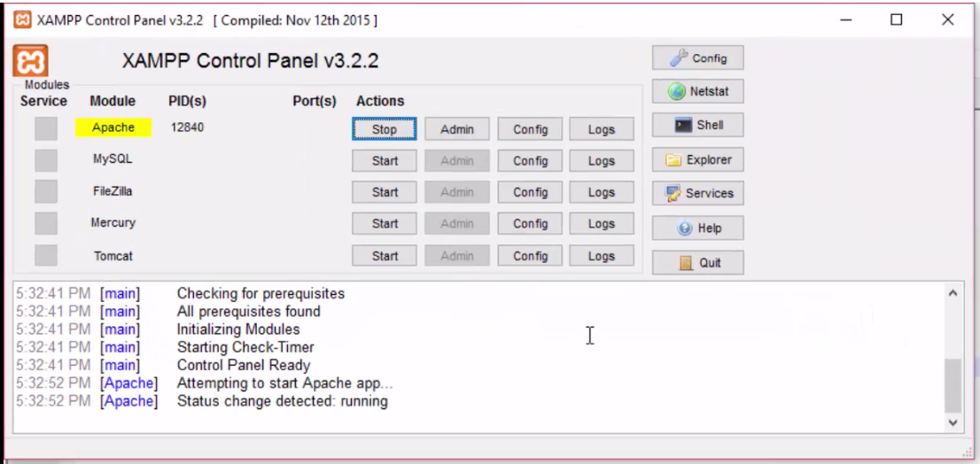Stop the Apache module
The width and height of the screenshot is (980, 464).
coord(385,129)
